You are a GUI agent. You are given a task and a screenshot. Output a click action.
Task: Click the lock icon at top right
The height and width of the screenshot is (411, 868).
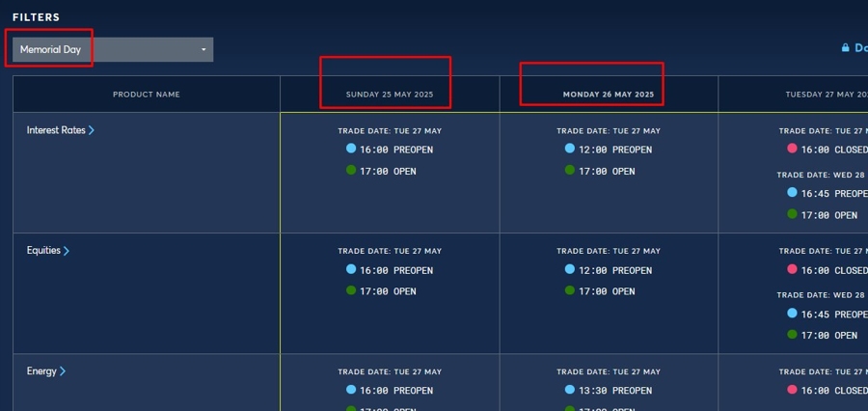click(846, 47)
